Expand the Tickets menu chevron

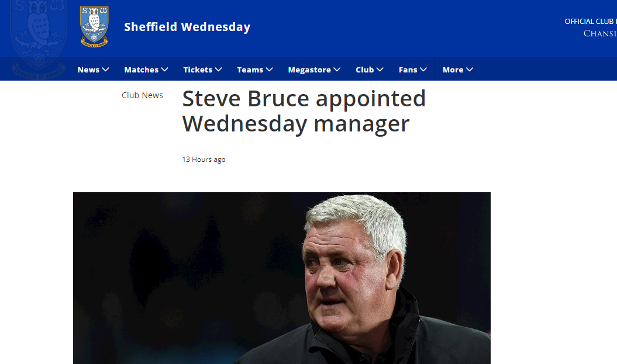pyautogui.click(x=219, y=70)
